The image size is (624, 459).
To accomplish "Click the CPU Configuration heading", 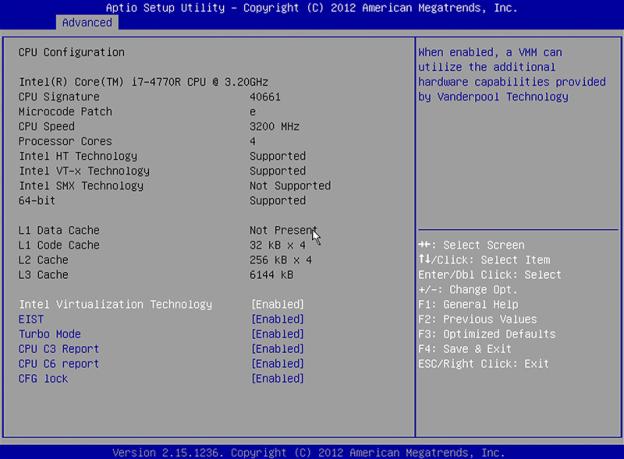I will coord(72,52).
